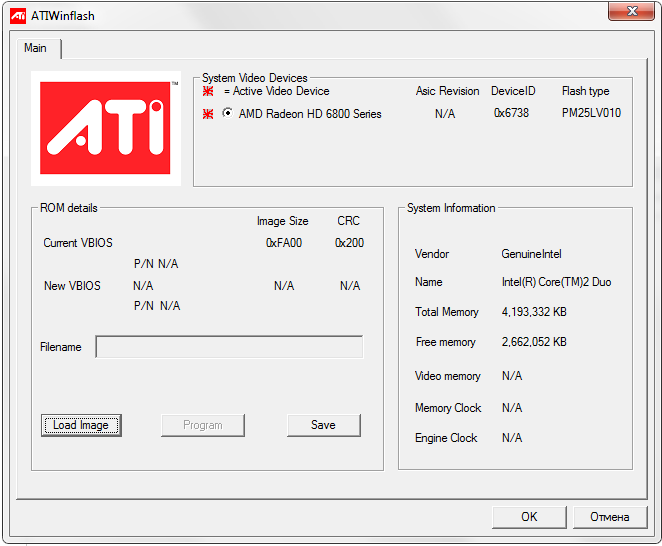Viewport: 662px width, 546px height.
Task: Click the large ATI logo image
Action: click(106, 128)
